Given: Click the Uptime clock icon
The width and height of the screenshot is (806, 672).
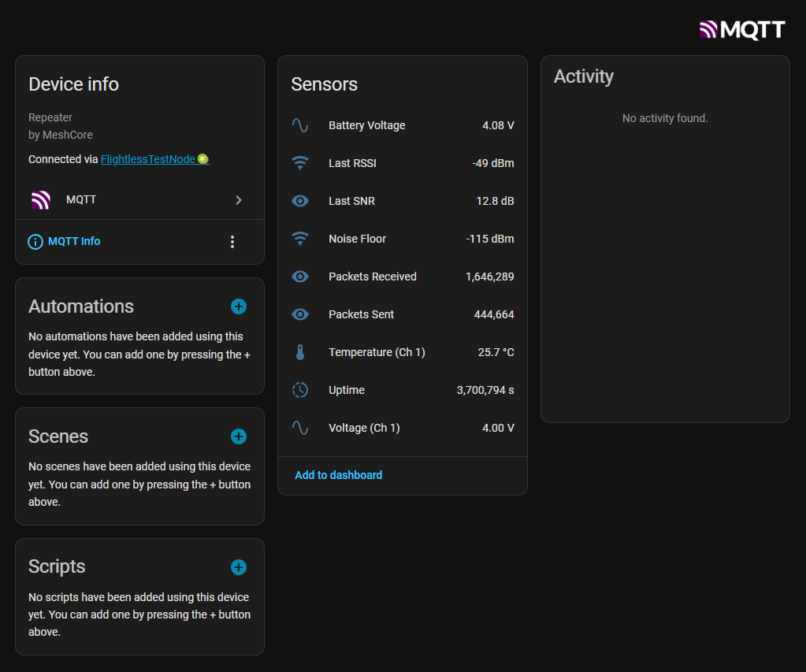Looking at the screenshot, I should pos(300,390).
